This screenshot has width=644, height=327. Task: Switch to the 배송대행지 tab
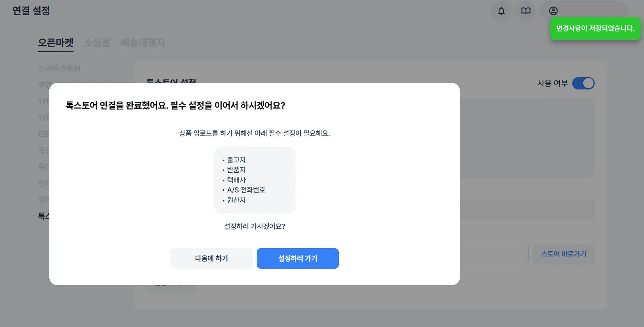point(143,43)
